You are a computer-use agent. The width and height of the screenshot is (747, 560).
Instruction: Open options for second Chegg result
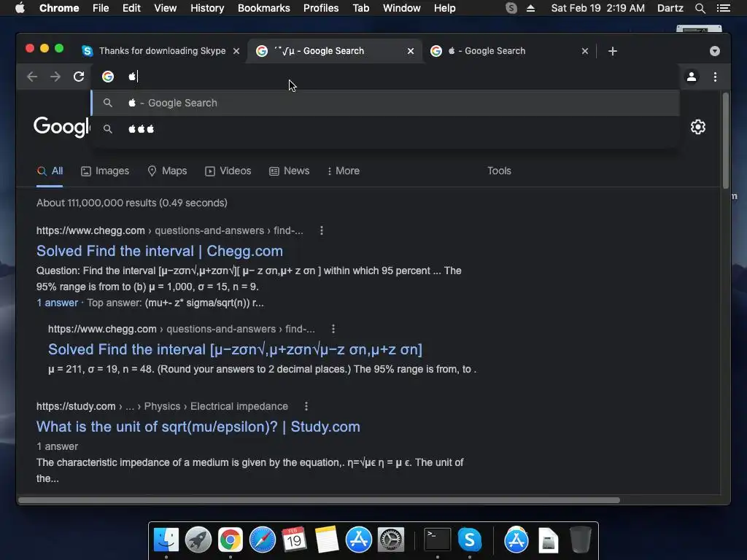(x=333, y=329)
